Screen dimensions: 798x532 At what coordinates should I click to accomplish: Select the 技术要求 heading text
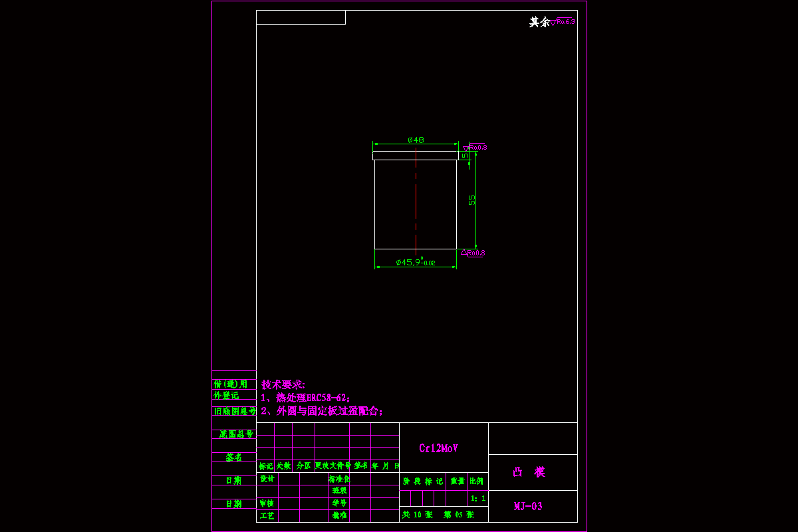[x=283, y=384]
